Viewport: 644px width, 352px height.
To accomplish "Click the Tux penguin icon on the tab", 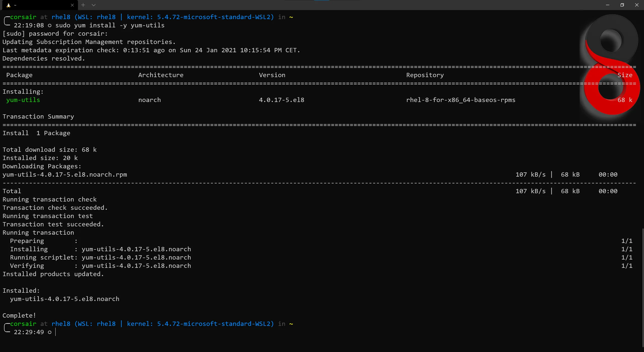I will point(8,5).
